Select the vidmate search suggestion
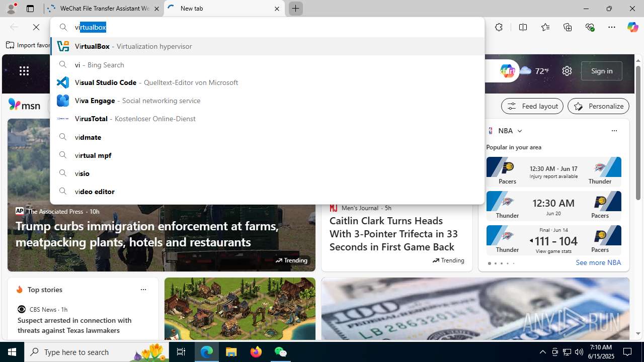 coord(267,137)
